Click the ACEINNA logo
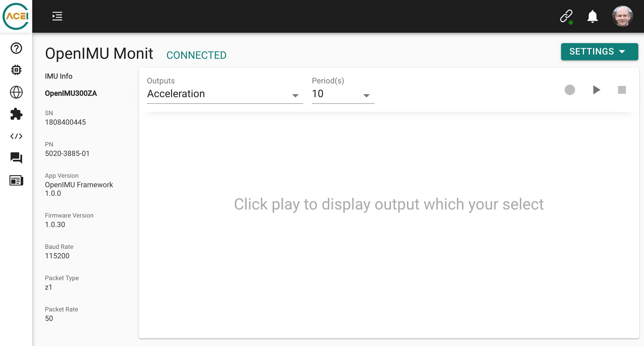The image size is (644, 346). point(16,16)
